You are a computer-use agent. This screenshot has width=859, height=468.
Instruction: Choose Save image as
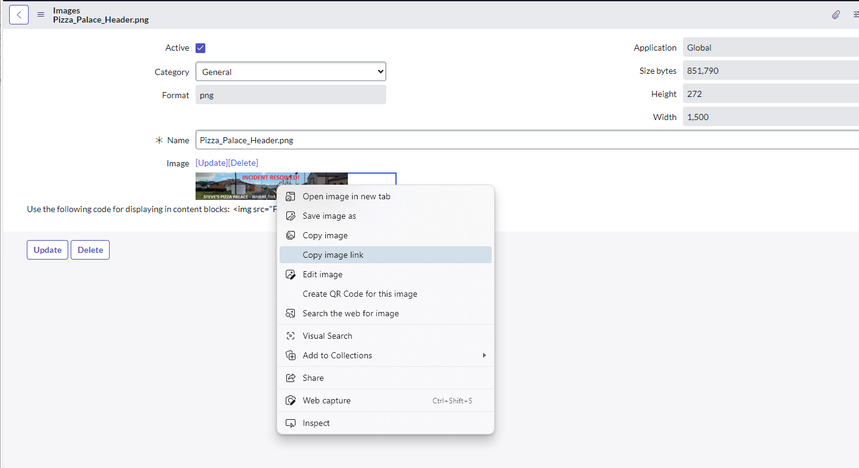(x=386, y=216)
